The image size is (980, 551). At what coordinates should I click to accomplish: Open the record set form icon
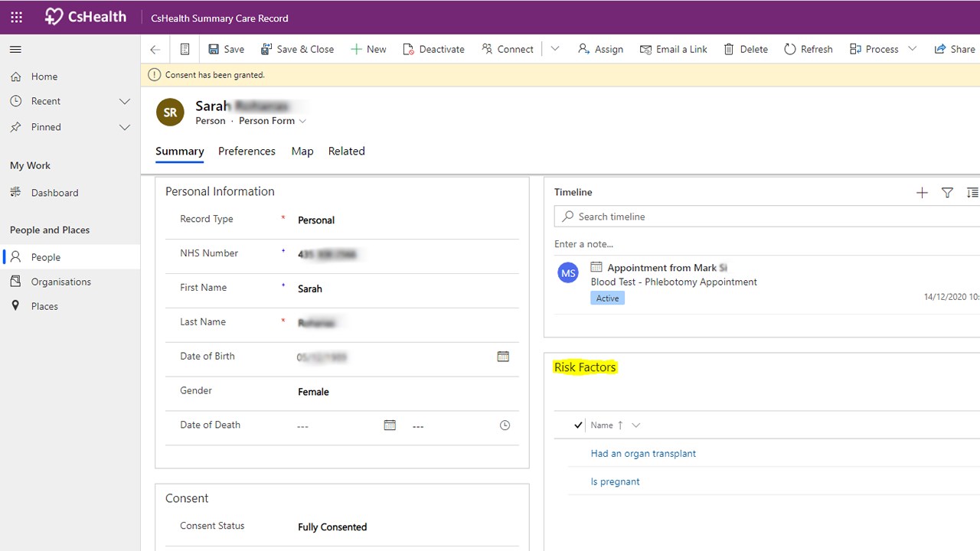(x=185, y=49)
